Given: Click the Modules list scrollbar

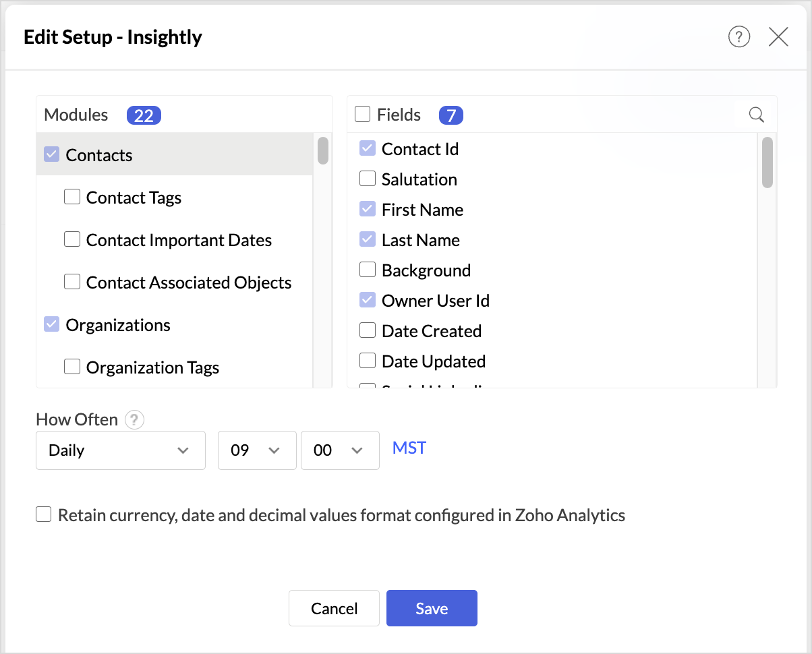Looking at the screenshot, I should click(323, 151).
